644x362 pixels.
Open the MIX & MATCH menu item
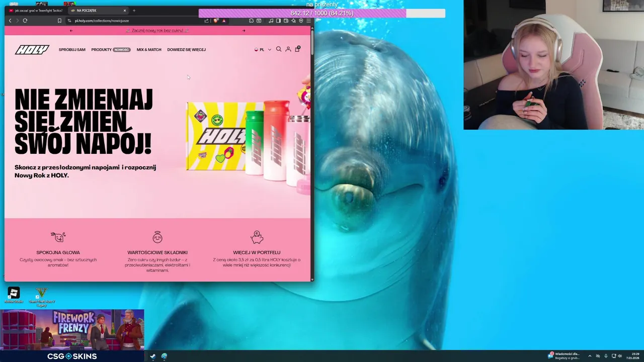coord(149,50)
